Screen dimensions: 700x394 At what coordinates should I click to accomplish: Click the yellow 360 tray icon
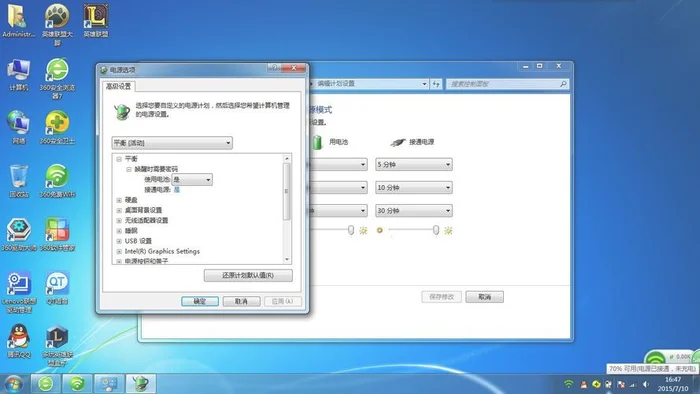click(x=596, y=384)
